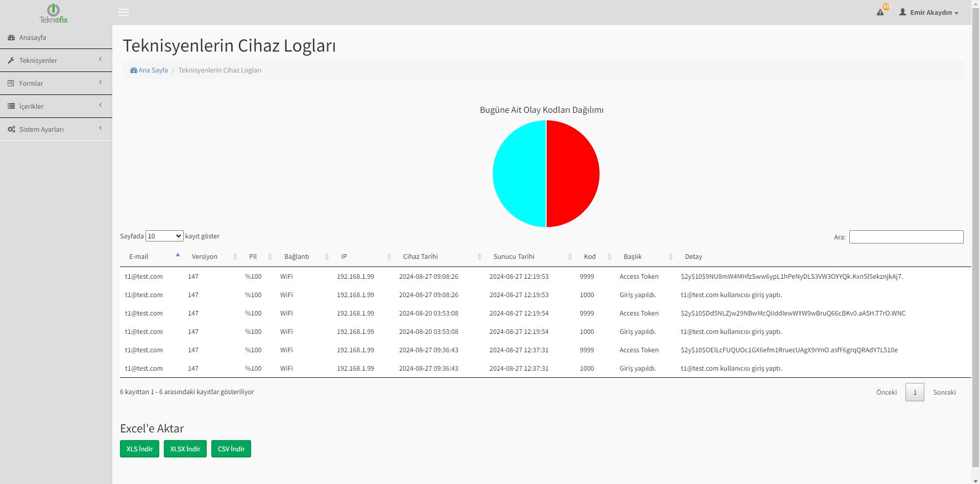Click the Anasayfa dashboard icon in sidebar
Screen dimensions: 980x484
[x=11, y=38]
